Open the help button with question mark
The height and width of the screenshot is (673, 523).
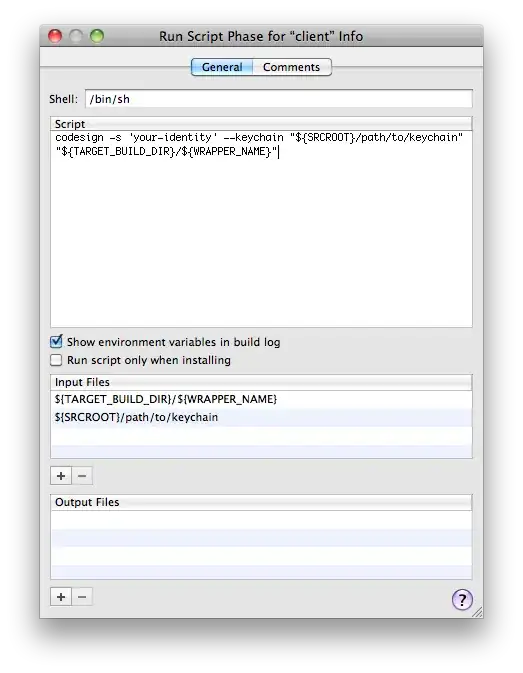pyautogui.click(x=462, y=599)
